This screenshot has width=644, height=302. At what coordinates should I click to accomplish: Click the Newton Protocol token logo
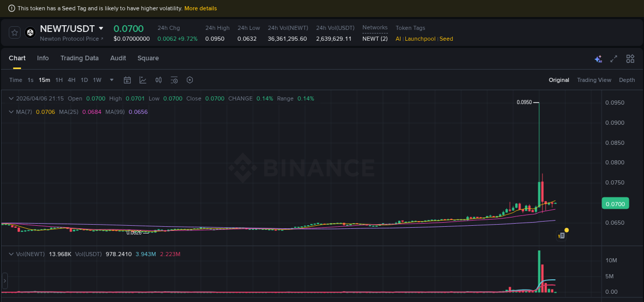coord(30,32)
